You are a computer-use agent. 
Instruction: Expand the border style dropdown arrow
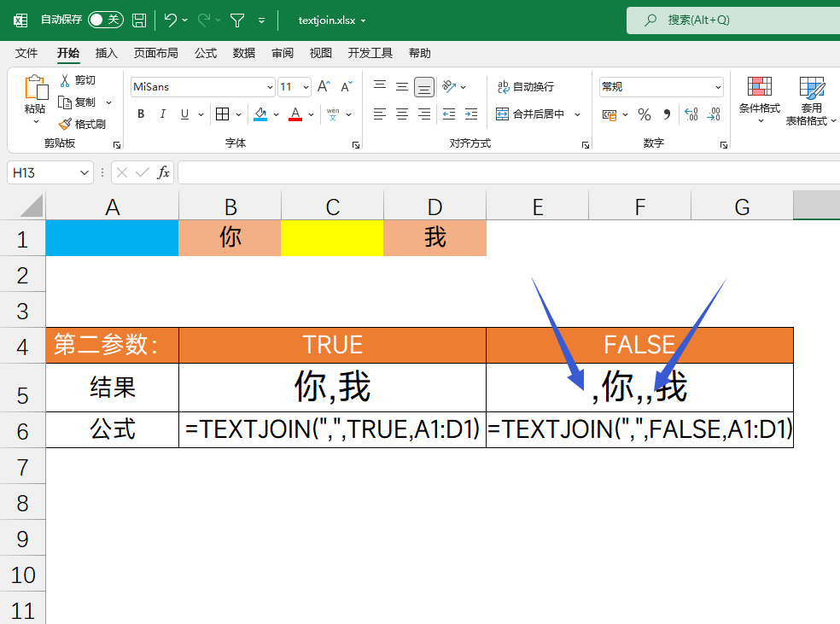click(239, 114)
